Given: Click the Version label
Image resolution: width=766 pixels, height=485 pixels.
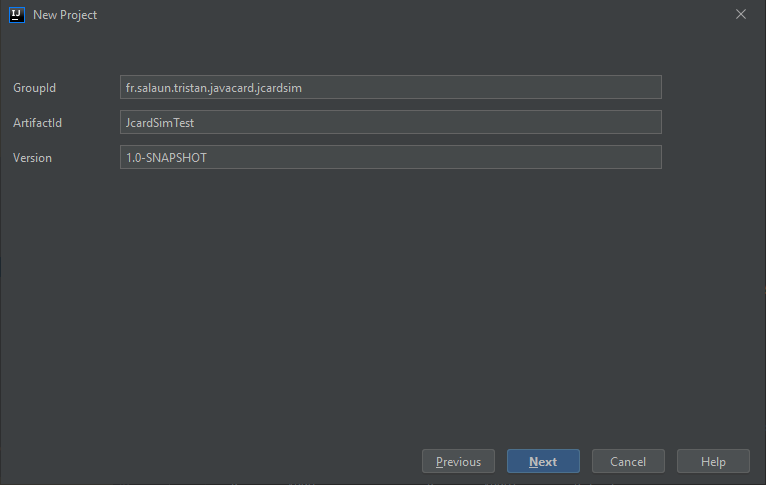Looking at the screenshot, I should pyautogui.click(x=32, y=158).
